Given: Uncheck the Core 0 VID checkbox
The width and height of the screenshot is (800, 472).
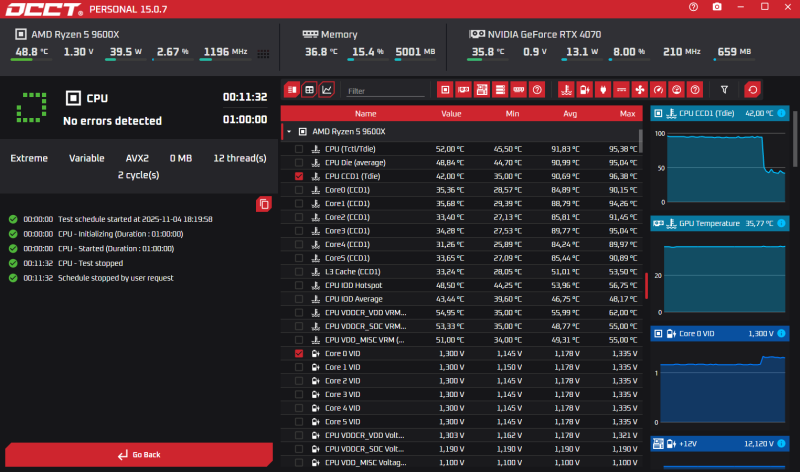Looking at the screenshot, I should click(x=299, y=354).
